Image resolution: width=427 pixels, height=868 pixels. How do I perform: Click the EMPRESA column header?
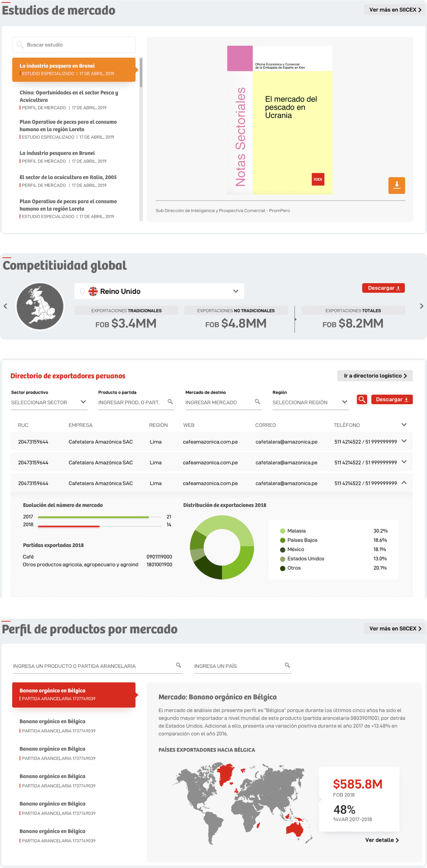pyautogui.click(x=80, y=425)
